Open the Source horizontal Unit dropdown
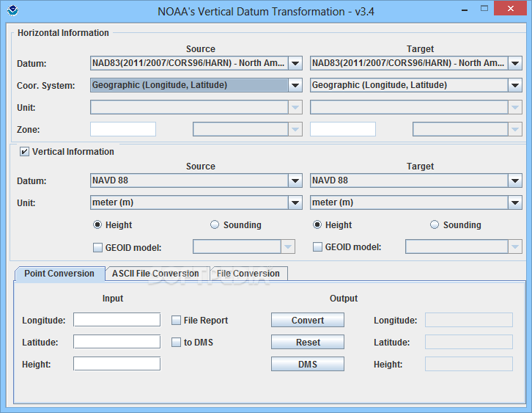Image resolution: width=532 pixels, height=413 pixels. (x=196, y=107)
